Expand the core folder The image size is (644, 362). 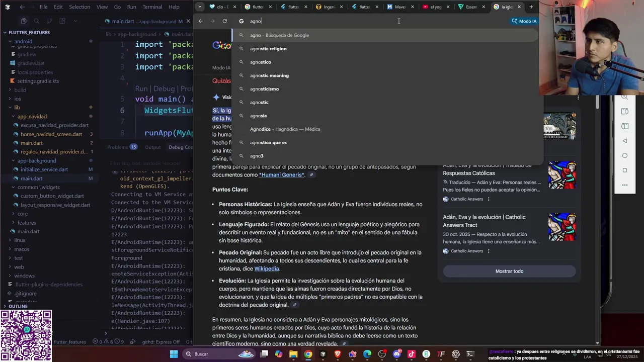click(x=23, y=214)
